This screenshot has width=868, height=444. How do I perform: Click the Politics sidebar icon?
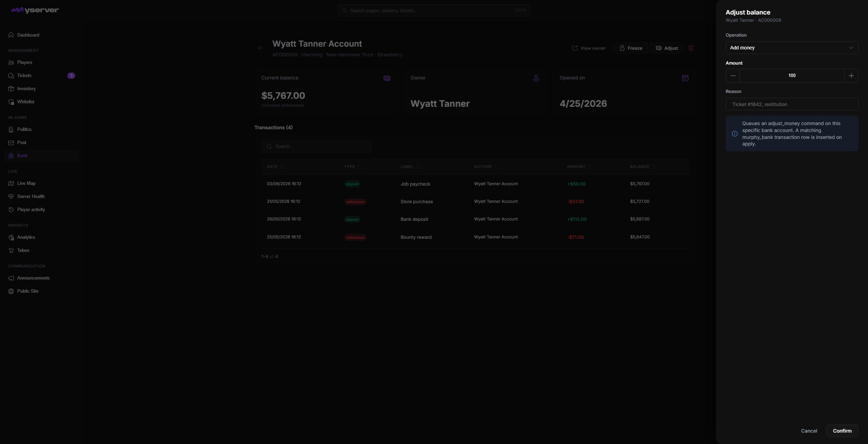point(11,130)
